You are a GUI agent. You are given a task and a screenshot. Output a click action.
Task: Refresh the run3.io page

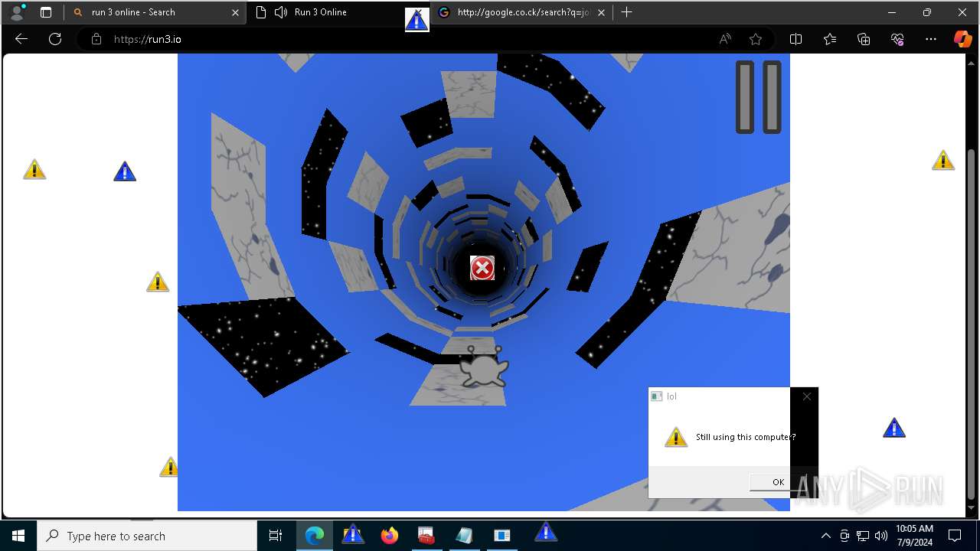tap(55, 39)
